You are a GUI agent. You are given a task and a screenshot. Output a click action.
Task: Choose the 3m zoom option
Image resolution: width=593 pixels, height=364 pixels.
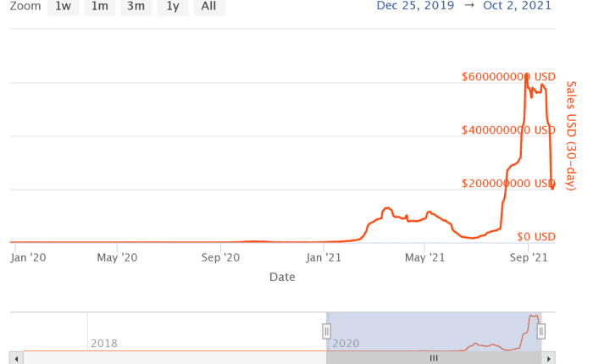click(136, 7)
